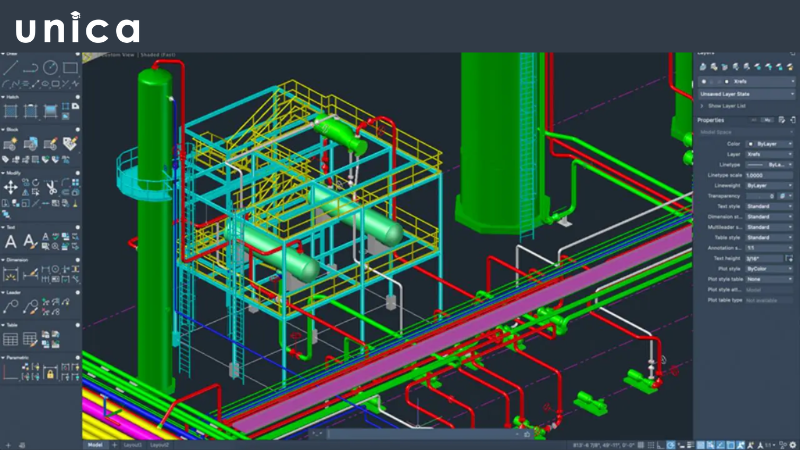Collapse the Hatch panel section
Screen dimensions: 800x450
[x=3, y=97]
